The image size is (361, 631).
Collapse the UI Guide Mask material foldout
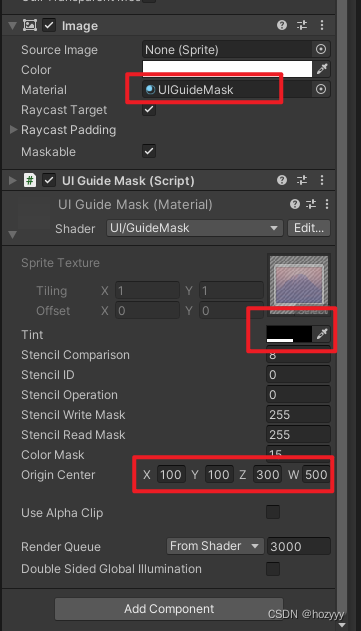tap(12, 235)
